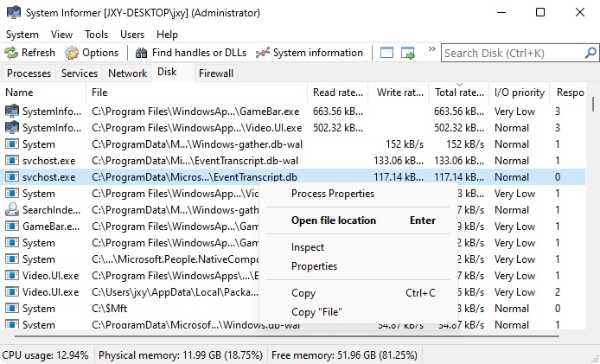Switch to the Services tab
The height and width of the screenshot is (364, 600).
point(79,73)
